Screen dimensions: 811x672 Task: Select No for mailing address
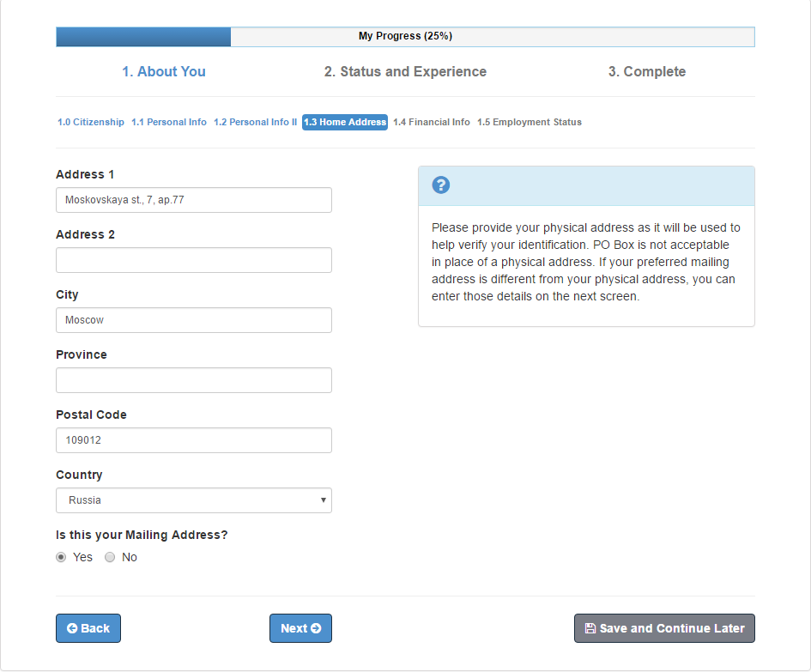(x=110, y=557)
